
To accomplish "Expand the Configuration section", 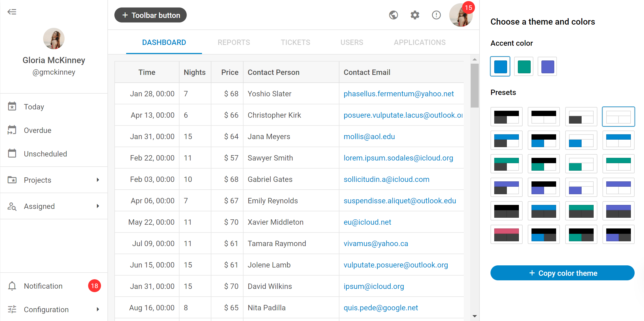I will pos(98,309).
